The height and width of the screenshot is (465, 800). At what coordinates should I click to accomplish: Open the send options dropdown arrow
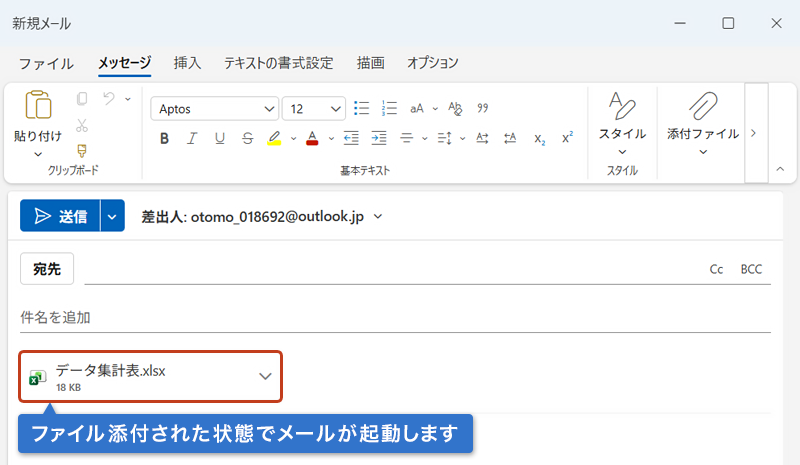[112, 216]
